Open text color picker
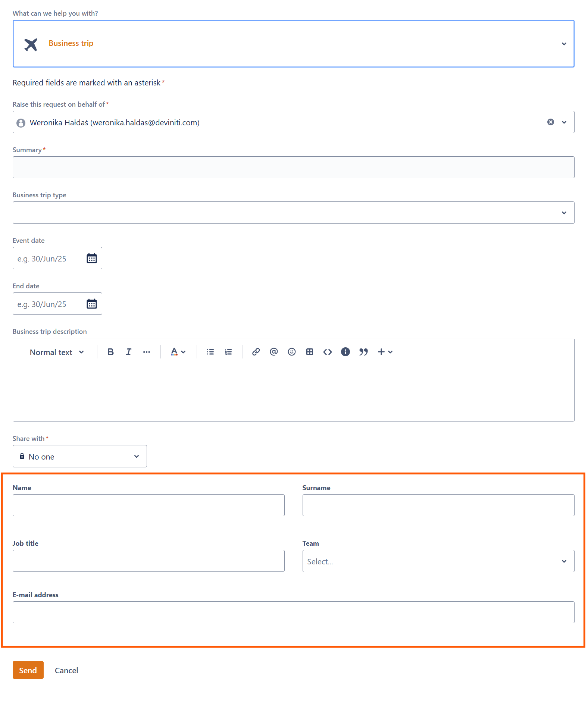588x702 pixels. (x=178, y=352)
